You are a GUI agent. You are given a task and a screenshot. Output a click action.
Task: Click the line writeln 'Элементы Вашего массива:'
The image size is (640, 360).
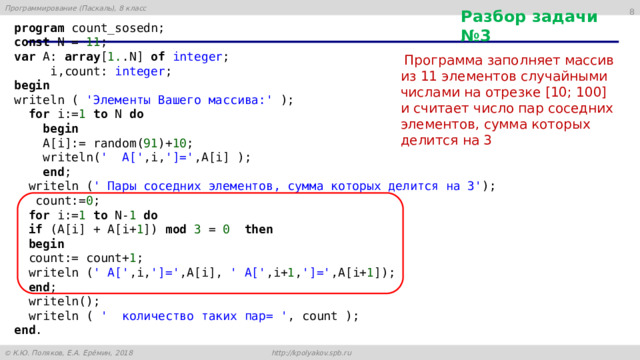[x=153, y=100]
